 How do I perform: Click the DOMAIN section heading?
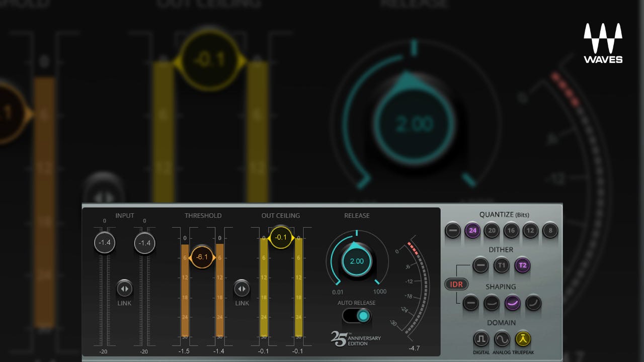(501, 322)
